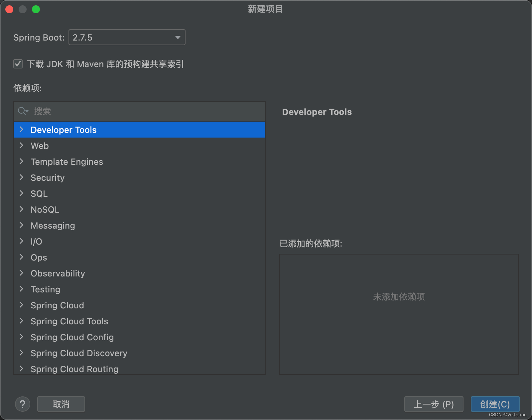Screen dimensions: 532x420
Task: Expand the Spring Cloud Routing chevron
Action: pos(22,369)
